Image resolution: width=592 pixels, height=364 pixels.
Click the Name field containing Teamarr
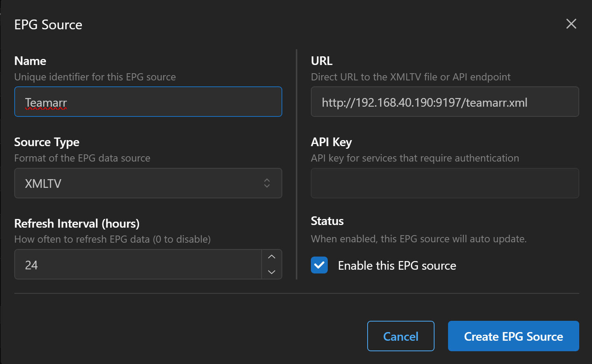point(148,102)
